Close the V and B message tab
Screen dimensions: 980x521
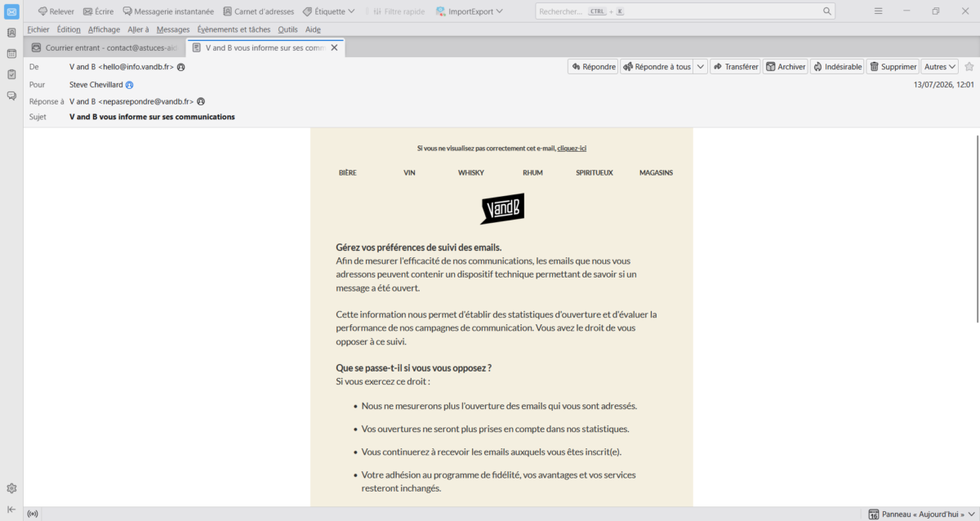[x=334, y=47]
